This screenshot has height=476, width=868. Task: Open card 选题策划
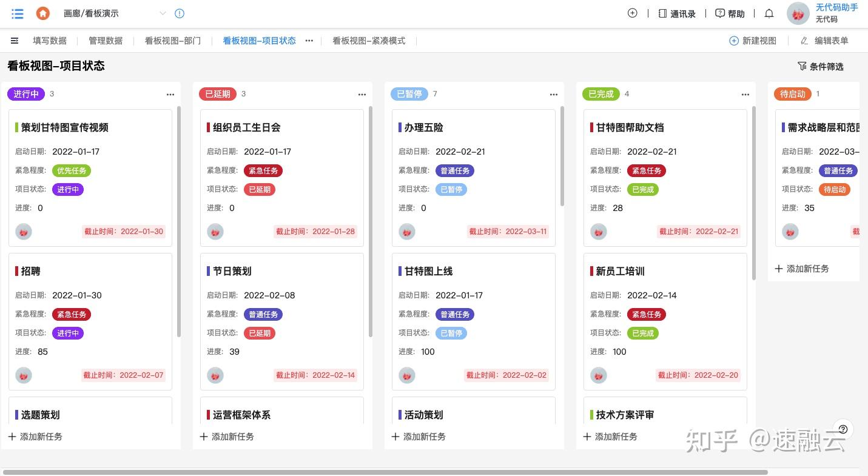click(90, 411)
